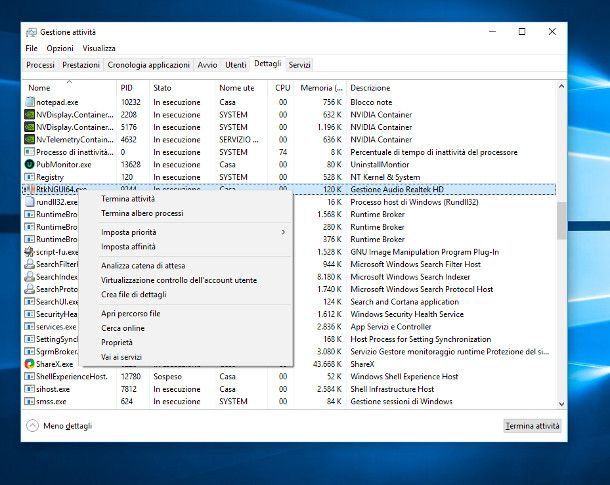Click GNU Image Manipulation Program Plug-In text
610x485 pixels.
pos(424,252)
